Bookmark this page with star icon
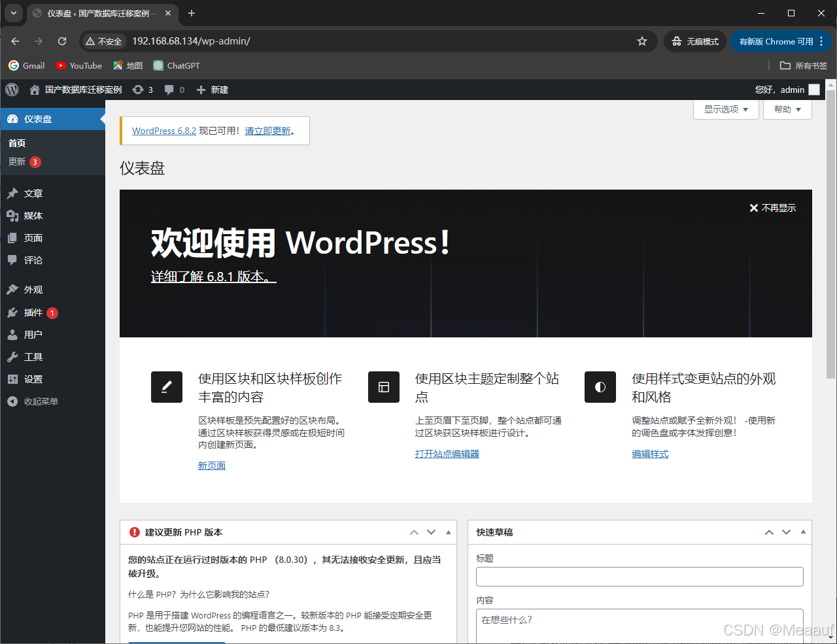Screen dimensions: 837x644 pos(642,41)
